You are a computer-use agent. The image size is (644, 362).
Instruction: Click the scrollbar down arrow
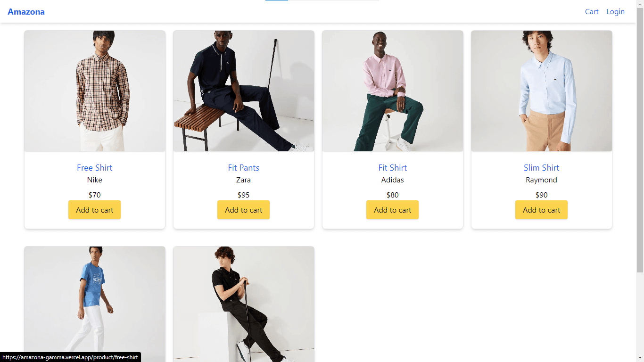tap(640, 358)
